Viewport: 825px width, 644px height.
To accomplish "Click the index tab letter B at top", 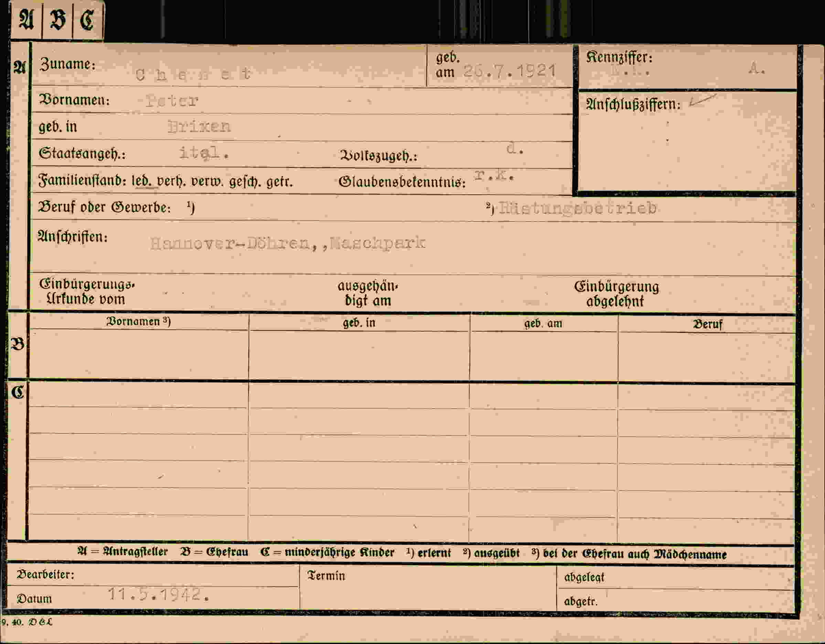I will click(57, 20).
